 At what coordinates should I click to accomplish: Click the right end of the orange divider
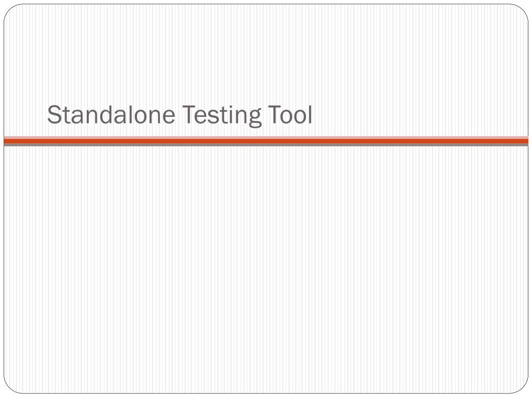click(x=525, y=141)
